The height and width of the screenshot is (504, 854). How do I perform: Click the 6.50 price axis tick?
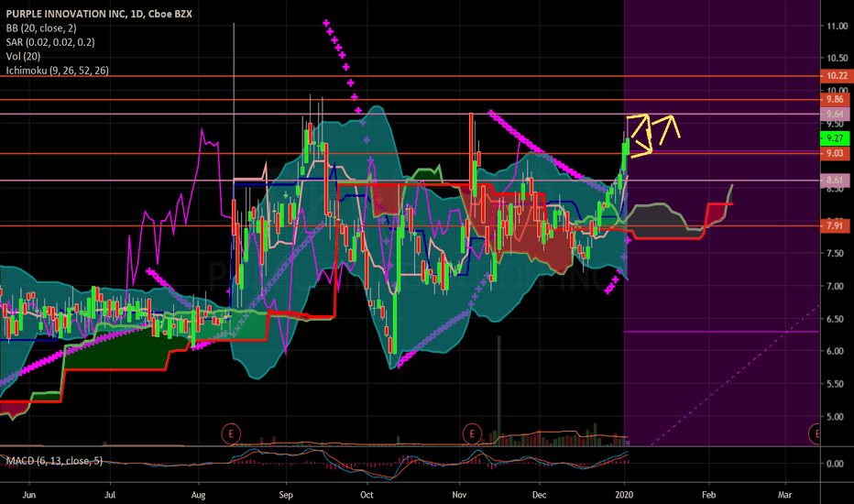point(837,319)
